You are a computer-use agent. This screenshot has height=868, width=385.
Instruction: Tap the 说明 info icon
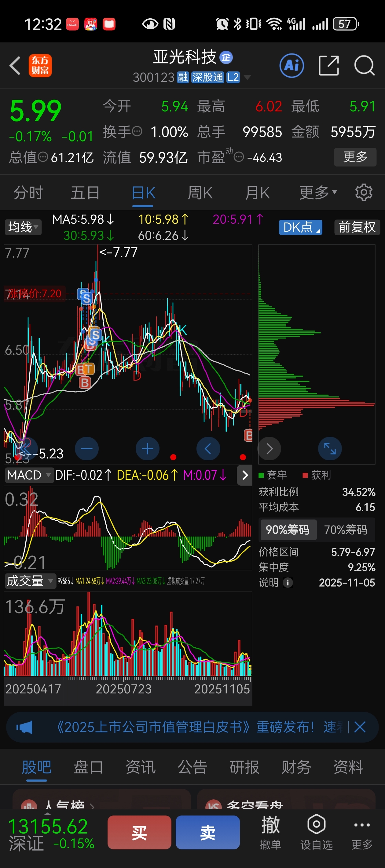tap(288, 583)
